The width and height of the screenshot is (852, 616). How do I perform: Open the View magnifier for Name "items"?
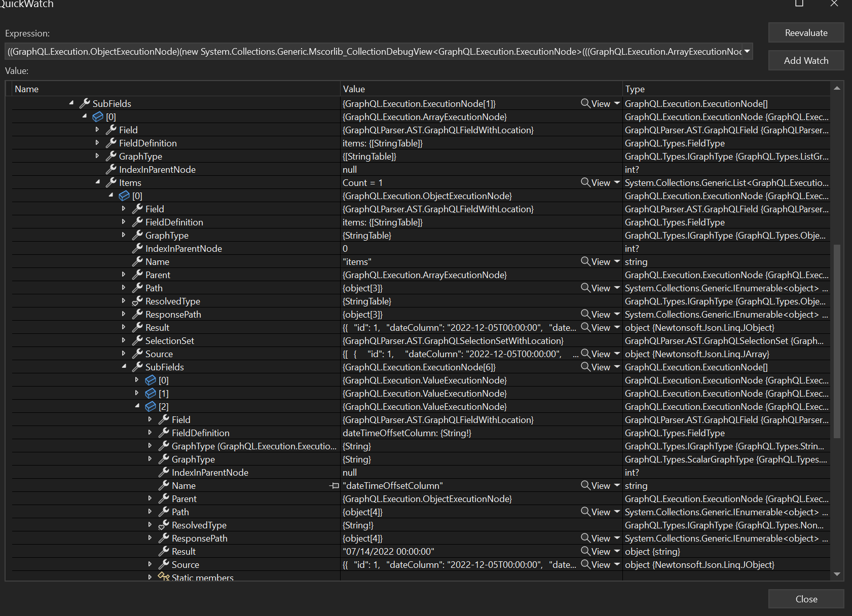coord(585,261)
